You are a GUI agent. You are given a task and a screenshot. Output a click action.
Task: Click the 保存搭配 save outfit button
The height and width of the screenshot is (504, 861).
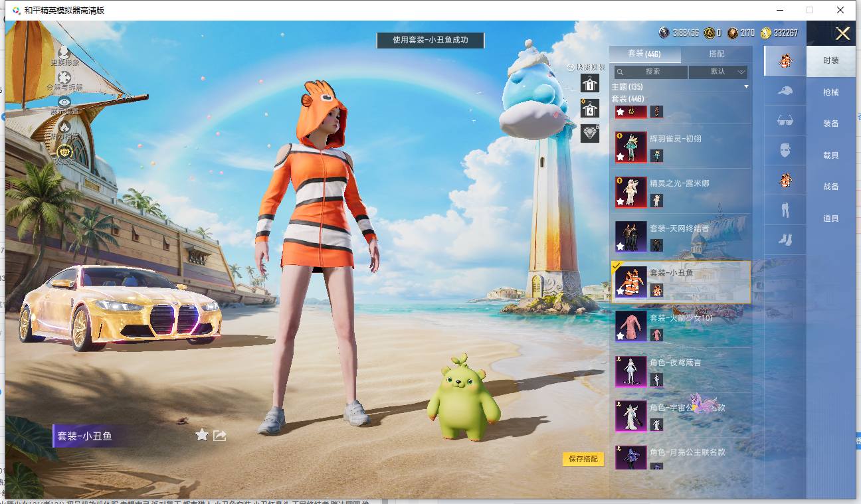(583, 459)
